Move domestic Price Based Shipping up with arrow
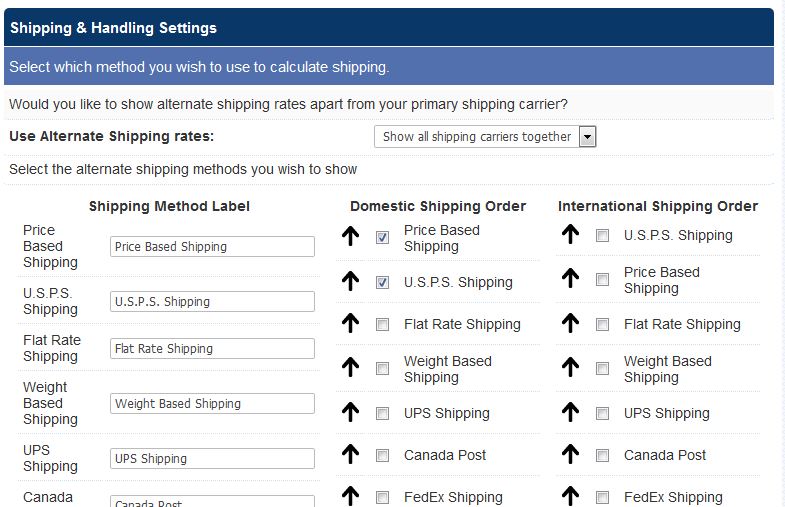 click(x=350, y=239)
